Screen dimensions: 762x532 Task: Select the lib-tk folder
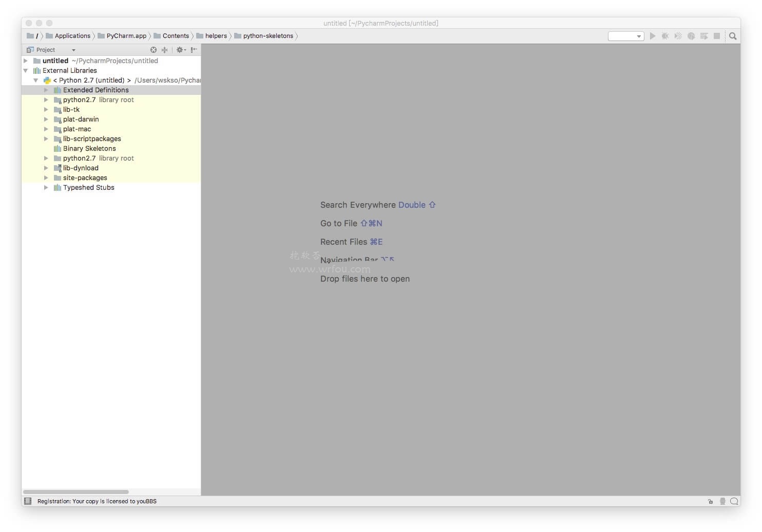click(x=111, y=109)
